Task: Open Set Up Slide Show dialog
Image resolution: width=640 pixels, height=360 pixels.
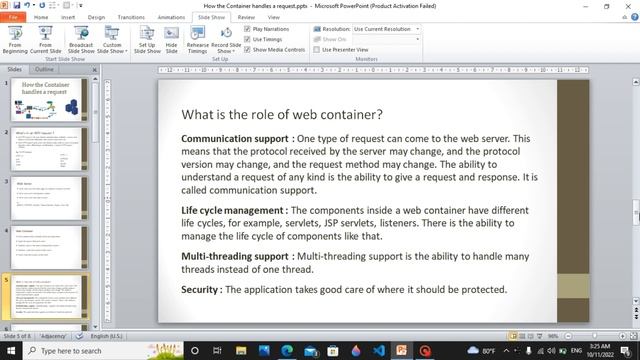Action: pos(147,40)
